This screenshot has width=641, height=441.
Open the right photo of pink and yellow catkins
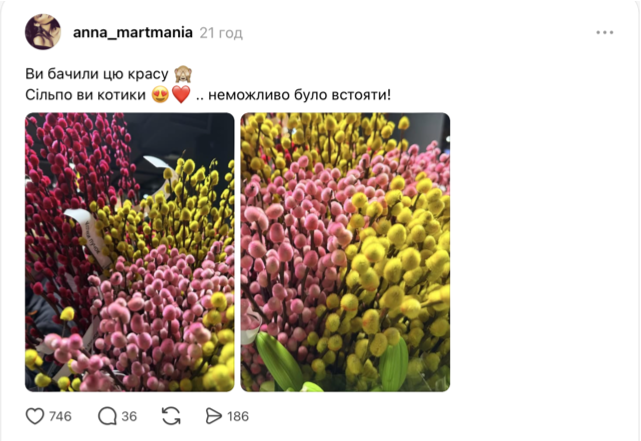click(345, 252)
